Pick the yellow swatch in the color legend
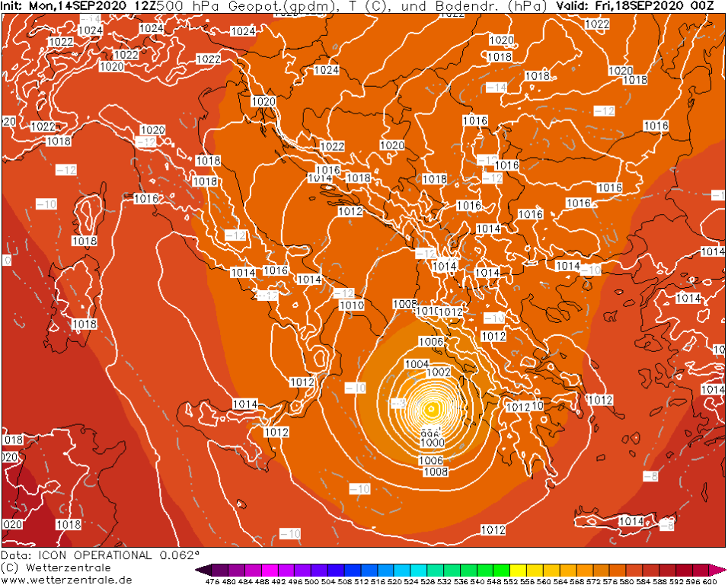The height and width of the screenshot is (585, 728). [x=518, y=570]
